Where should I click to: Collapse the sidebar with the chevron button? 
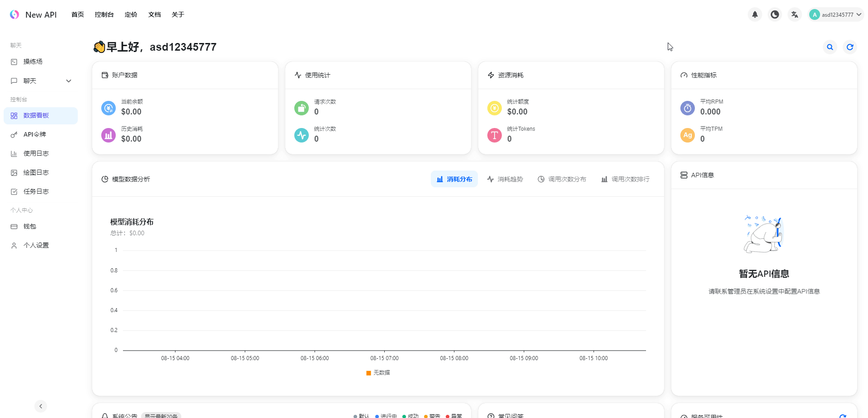tap(41, 406)
